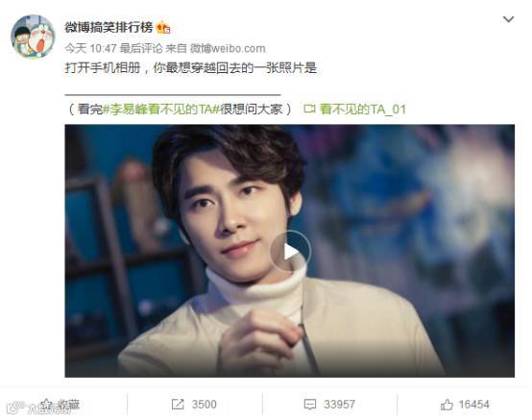Viewport: 532px width, 420px height.
Task: Open the 33957 comments count
Action: click(x=339, y=405)
